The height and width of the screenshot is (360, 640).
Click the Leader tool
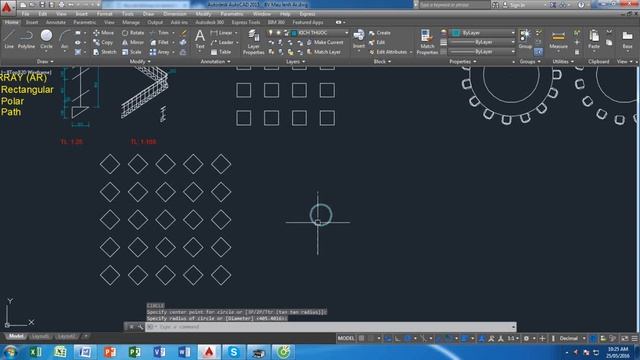tap(222, 42)
